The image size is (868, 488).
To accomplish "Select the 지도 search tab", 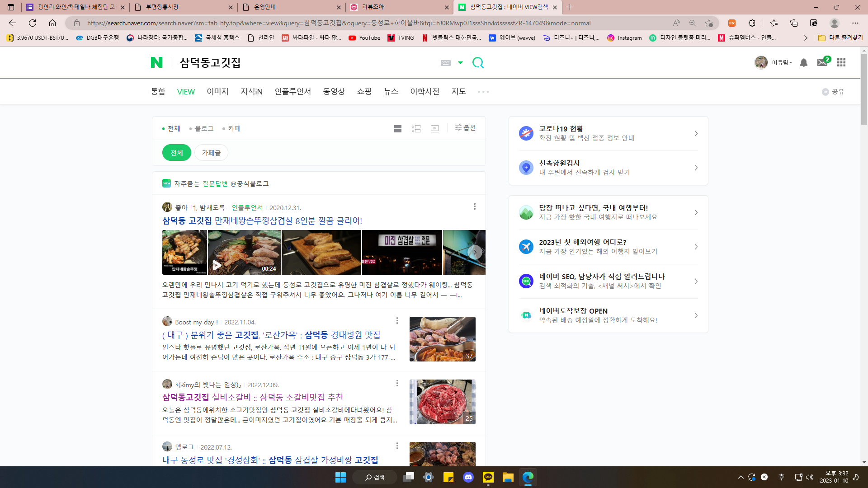I will pyautogui.click(x=458, y=91).
